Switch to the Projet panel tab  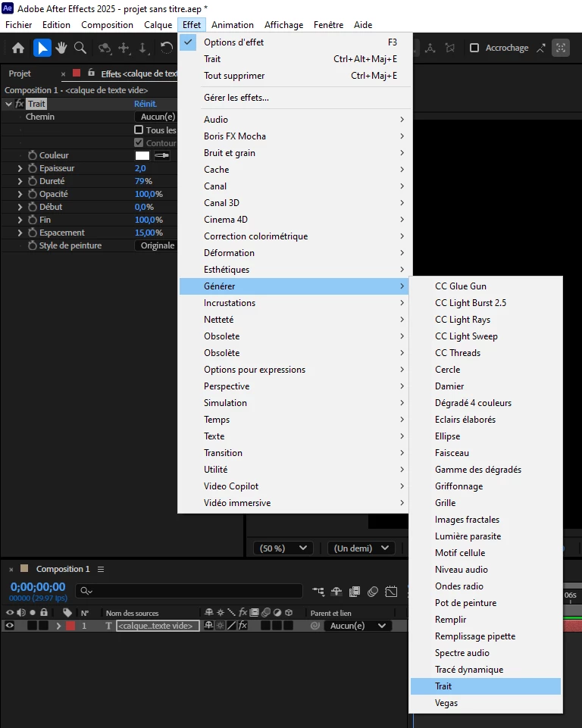coord(20,73)
